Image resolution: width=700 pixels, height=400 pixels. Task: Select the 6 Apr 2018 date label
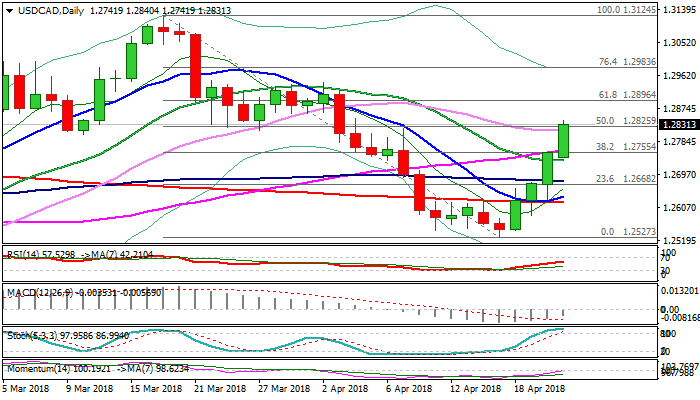click(410, 388)
